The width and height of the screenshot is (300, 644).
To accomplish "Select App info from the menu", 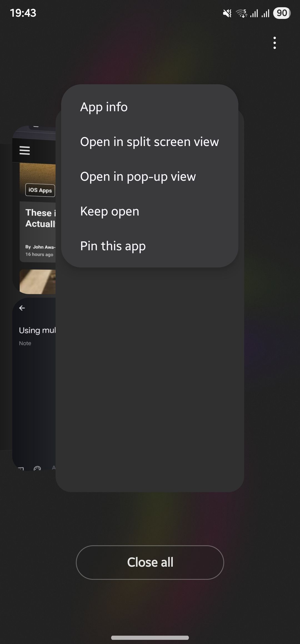I will tap(150, 107).
